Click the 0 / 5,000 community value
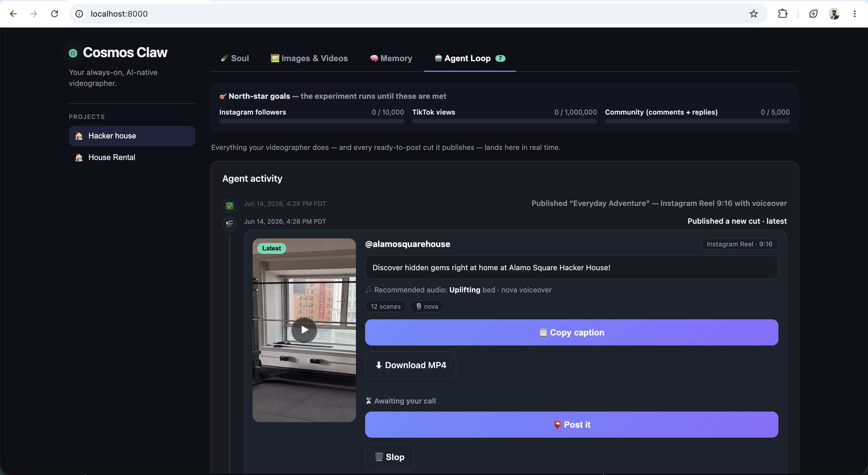868x475 pixels. click(x=775, y=112)
